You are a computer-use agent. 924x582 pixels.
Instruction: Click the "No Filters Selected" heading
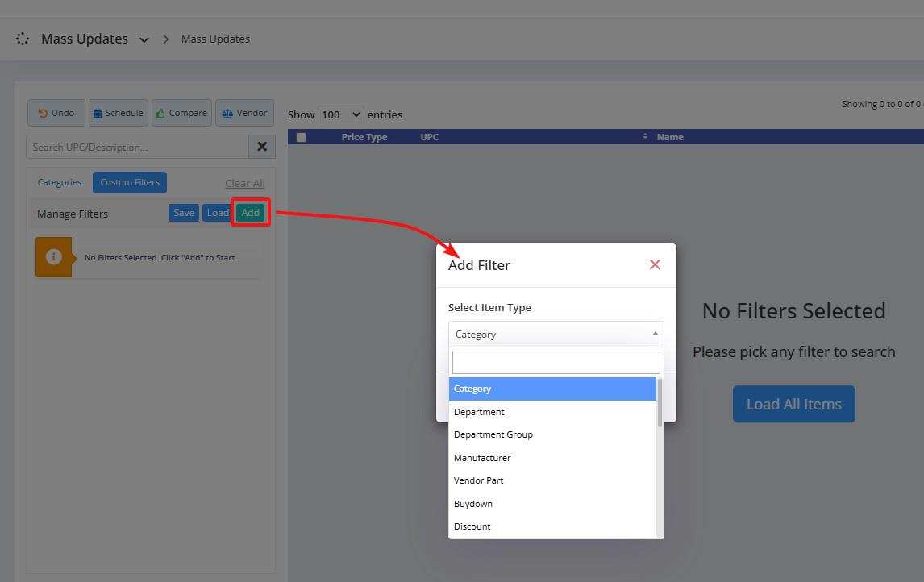pyautogui.click(x=793, y=310)
